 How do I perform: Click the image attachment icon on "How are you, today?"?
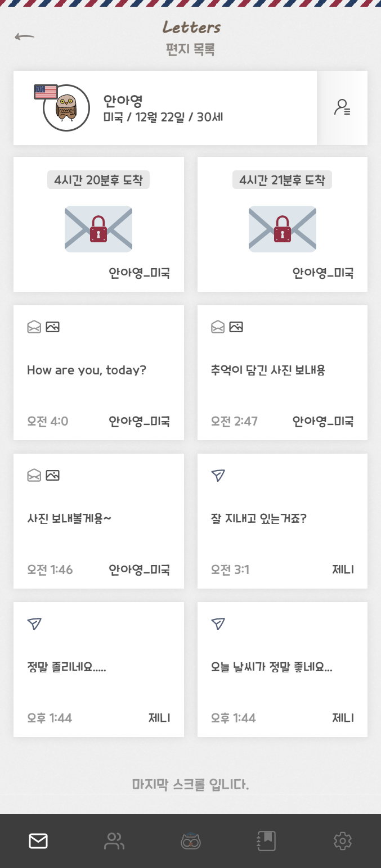52,327
